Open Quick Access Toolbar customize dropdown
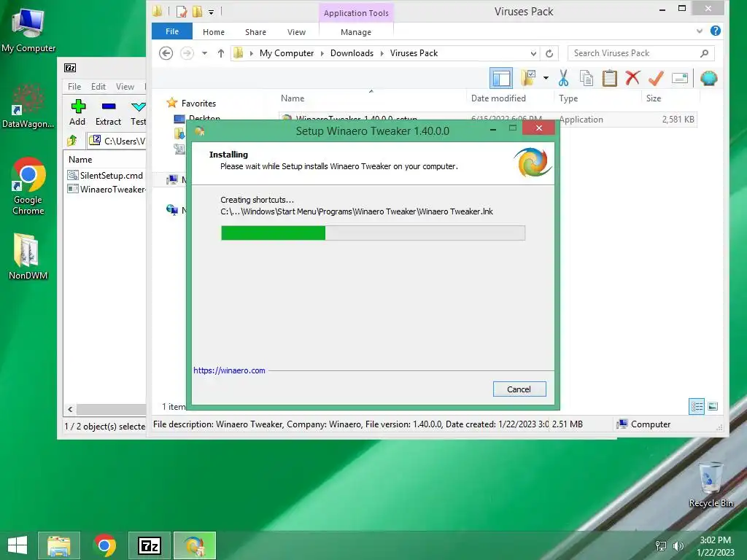The height and width of the screenshot is (560, 747). (211, 12)
